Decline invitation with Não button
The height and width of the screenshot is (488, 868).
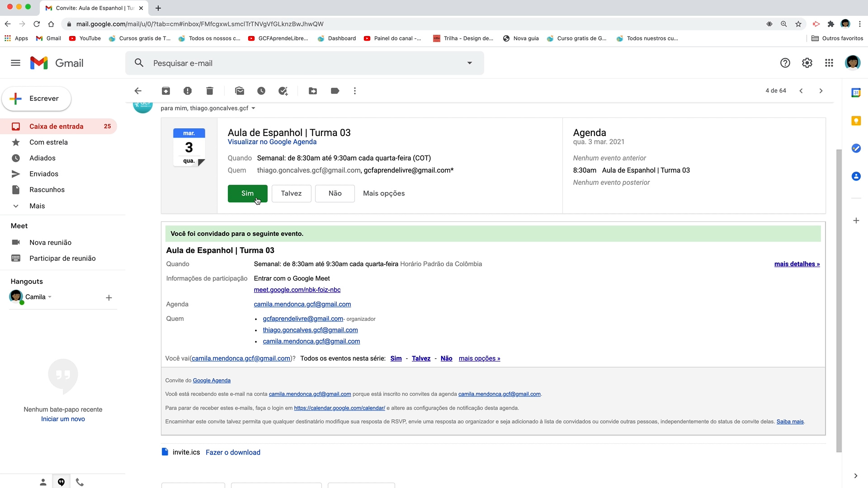(335, 193)
